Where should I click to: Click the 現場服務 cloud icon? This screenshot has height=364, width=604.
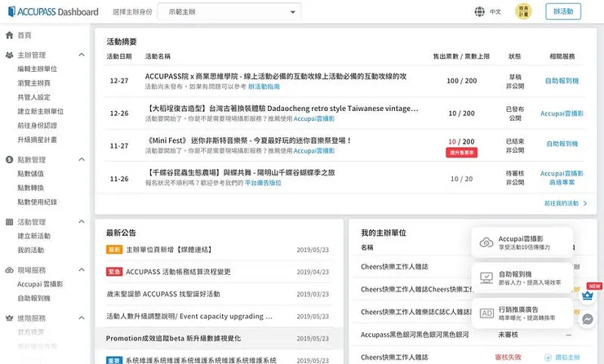9,270
